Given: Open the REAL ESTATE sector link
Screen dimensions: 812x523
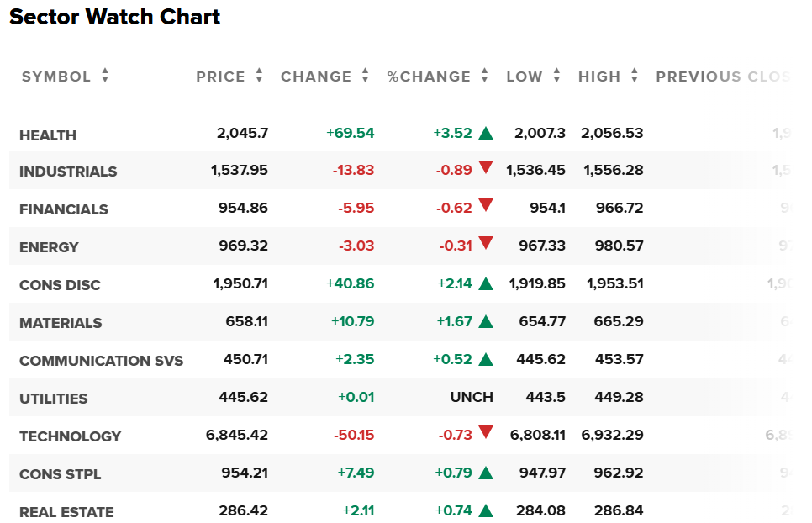Looking at the screenshot, I should [66, 511].
